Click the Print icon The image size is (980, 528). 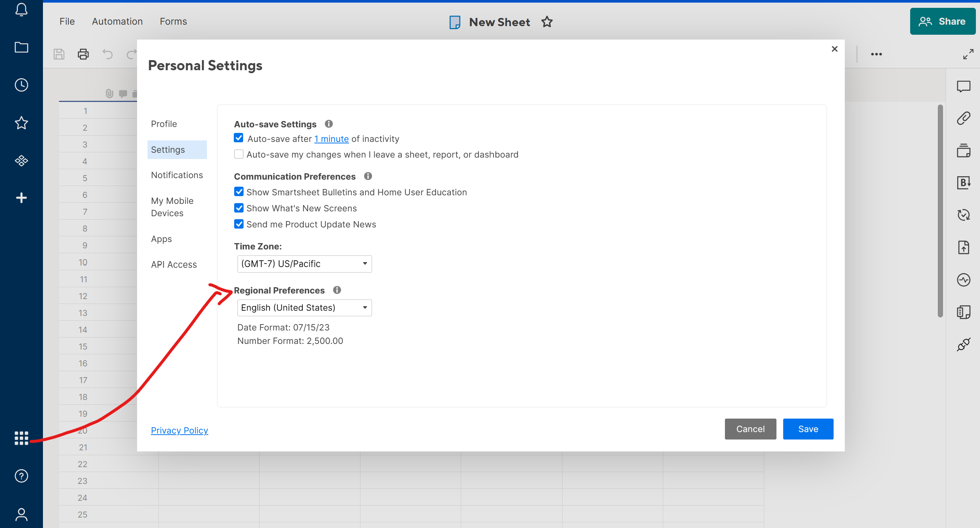click(x=83, y=55)
